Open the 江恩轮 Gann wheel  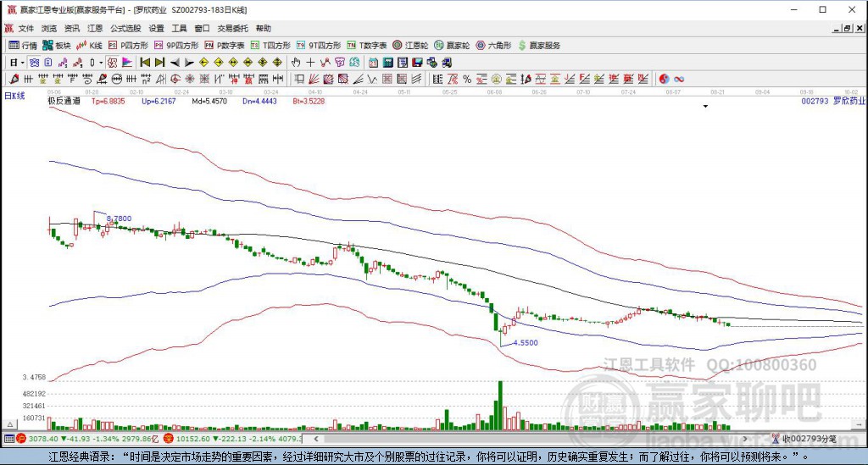pos(410,46)
